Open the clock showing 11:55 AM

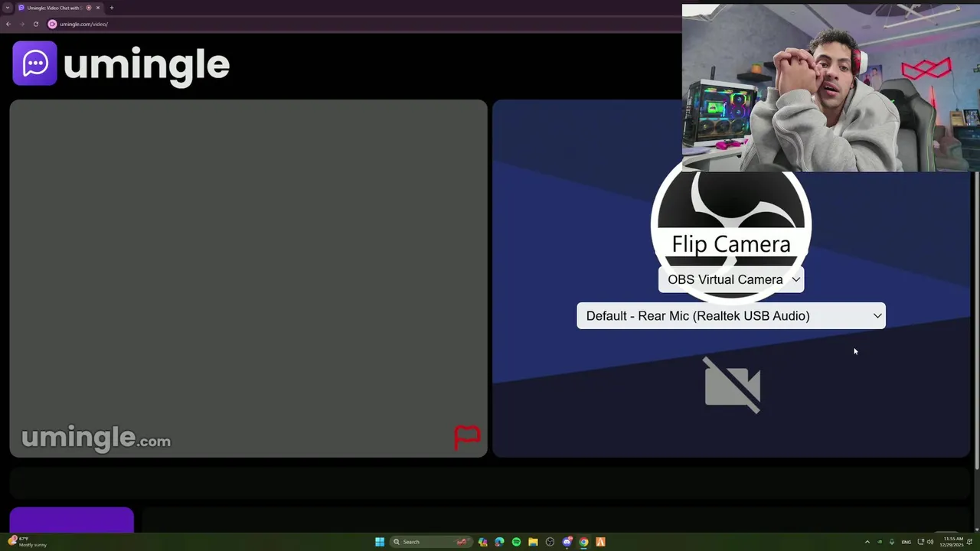click(953, 542)
